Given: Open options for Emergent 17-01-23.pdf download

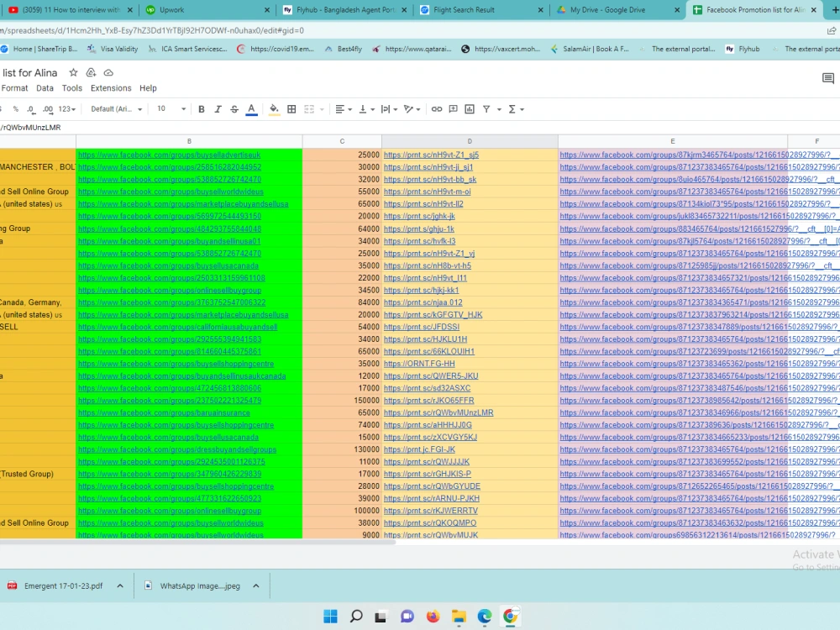Looking at the screenshot, I should point(120,586).
